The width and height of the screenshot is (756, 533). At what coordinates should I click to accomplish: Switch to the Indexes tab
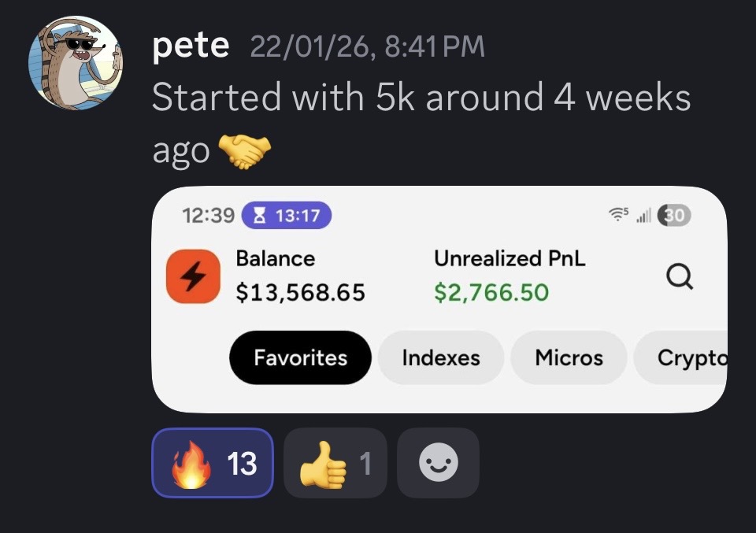(x=440, y=357)
